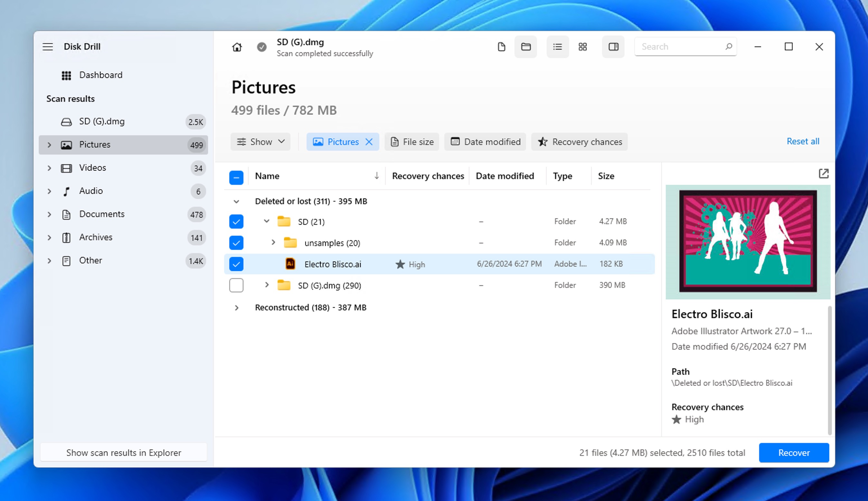Click the Audio note icon in sidebar
Viewport: 868px width, 501px height.
[66, 191]
